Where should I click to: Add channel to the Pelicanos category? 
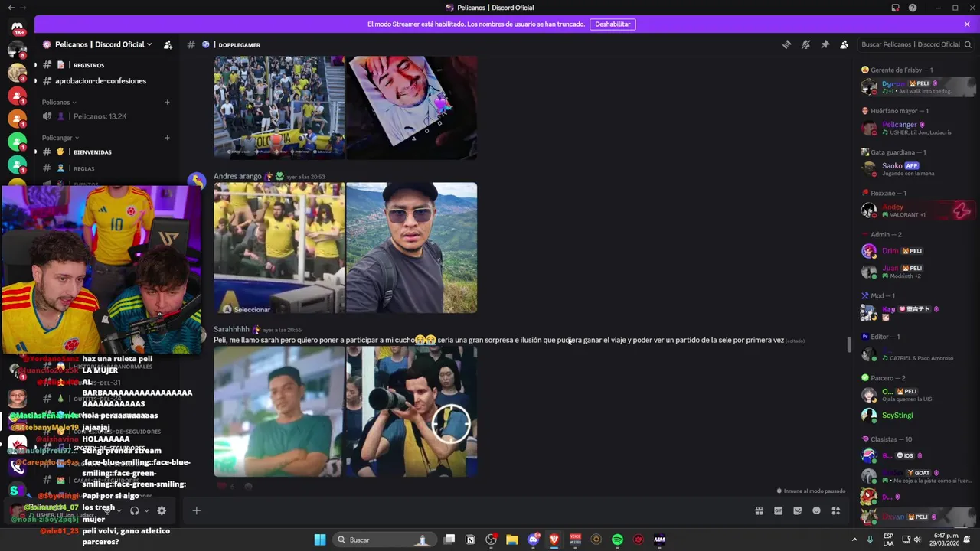click(x=167, y=102)
